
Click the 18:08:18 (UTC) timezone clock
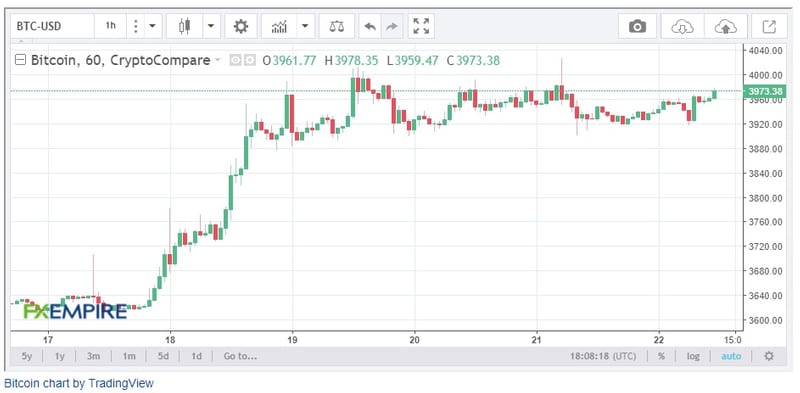[603, 356]
